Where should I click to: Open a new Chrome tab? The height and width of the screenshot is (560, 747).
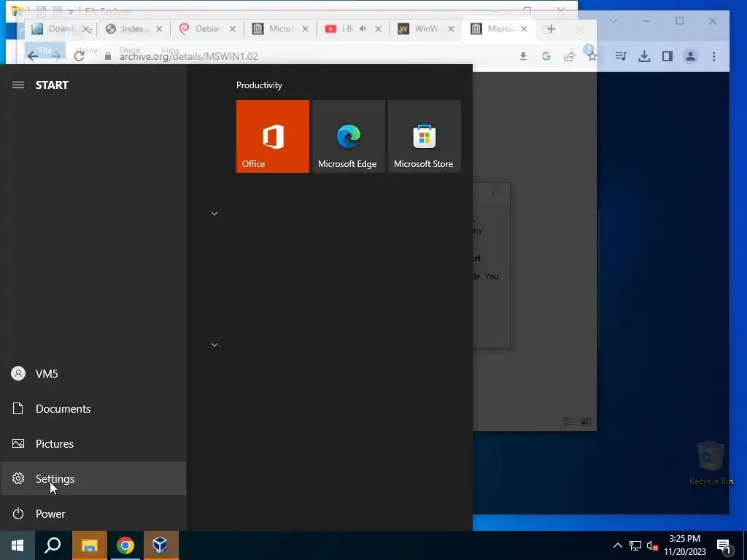coord(550,29)
